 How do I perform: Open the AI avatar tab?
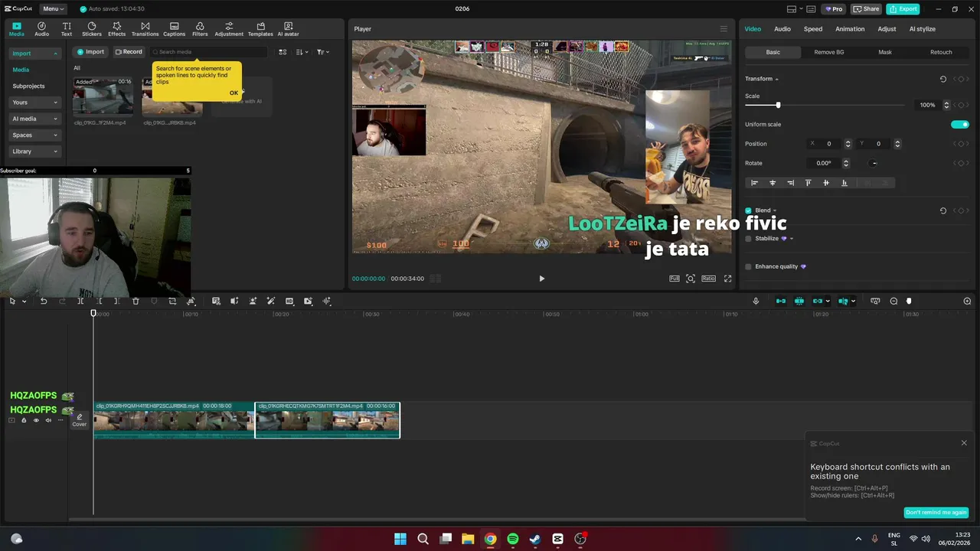(x=288, y=29)
